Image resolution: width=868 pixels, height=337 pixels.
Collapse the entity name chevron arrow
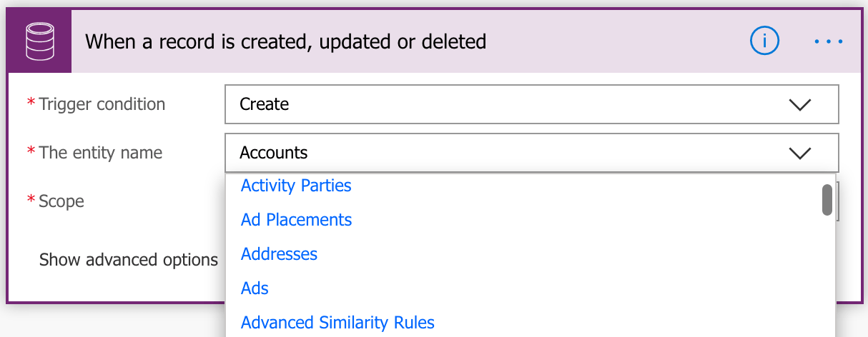click(x=799, y=153)
